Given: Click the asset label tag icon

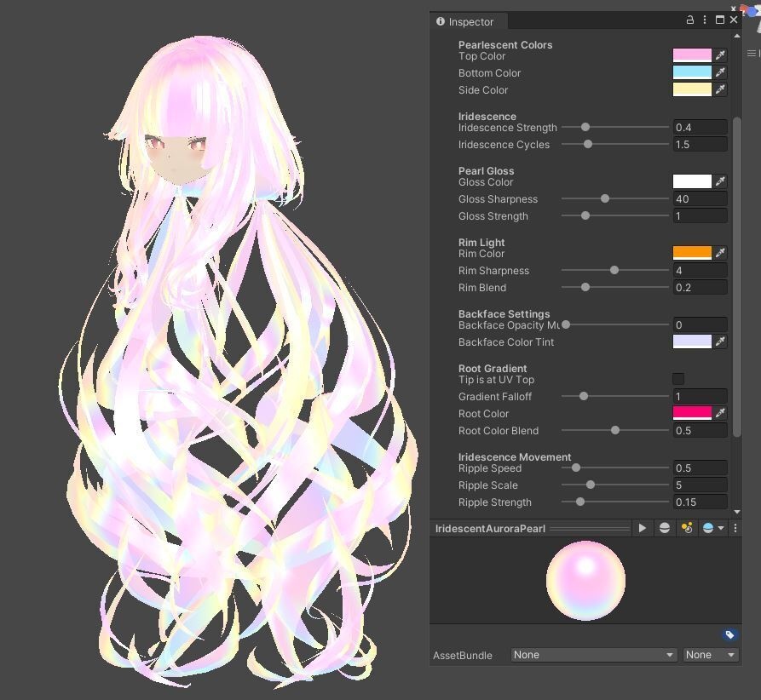Looking at the screenshot, I should (x=729, y=634).
